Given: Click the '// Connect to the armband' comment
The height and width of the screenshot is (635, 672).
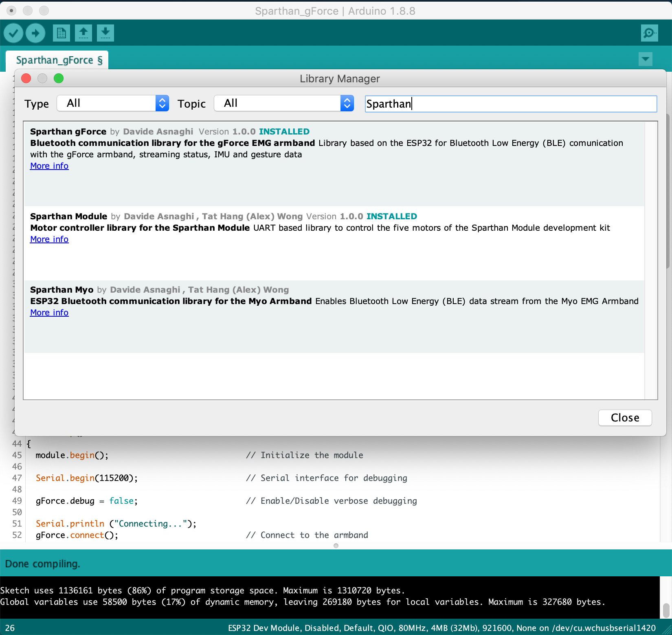Looking at the screenshot, I should [x=307, y=535].
